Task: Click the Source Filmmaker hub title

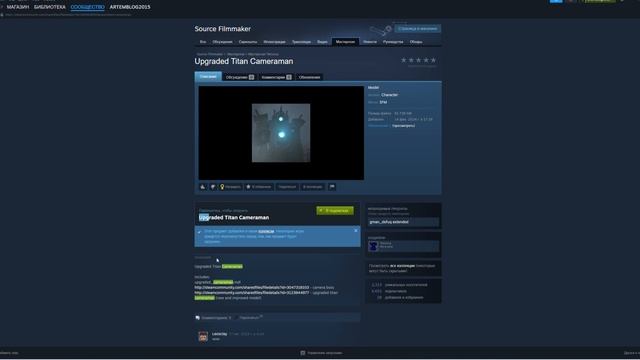Action: pos(222,29)
